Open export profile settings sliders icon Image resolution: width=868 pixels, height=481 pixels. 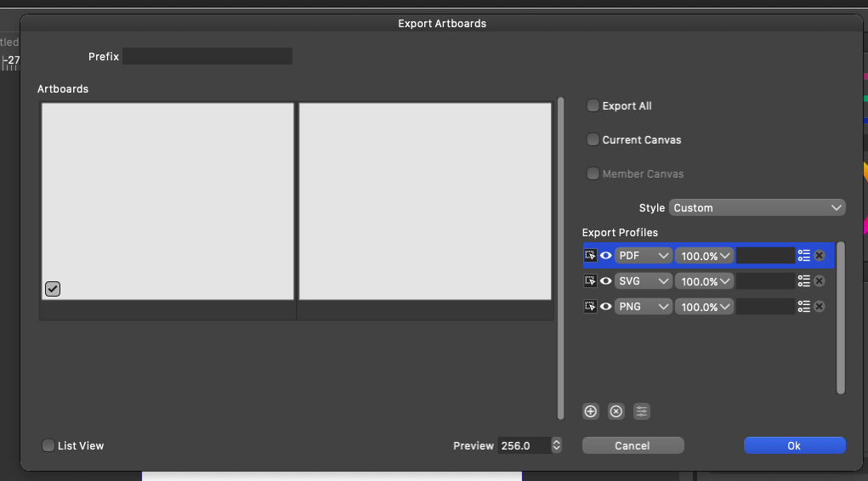click(x=642, y=411)
